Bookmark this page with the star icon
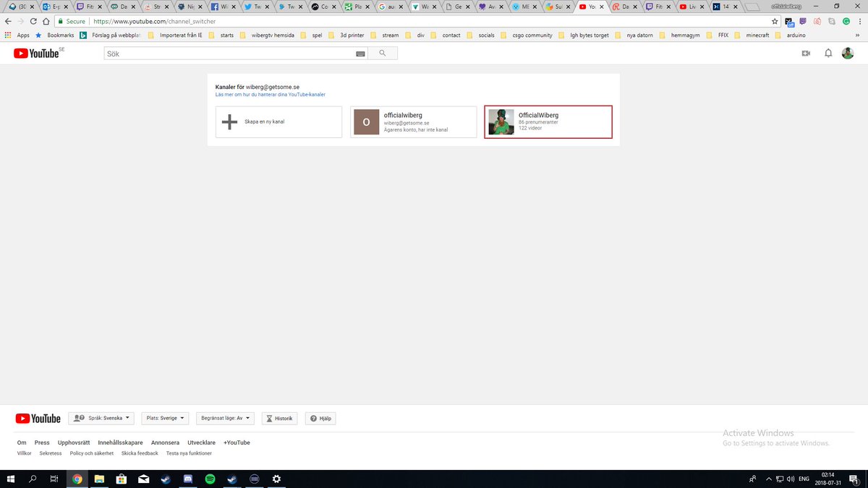868x488 pixels. (x=775, y=22)
